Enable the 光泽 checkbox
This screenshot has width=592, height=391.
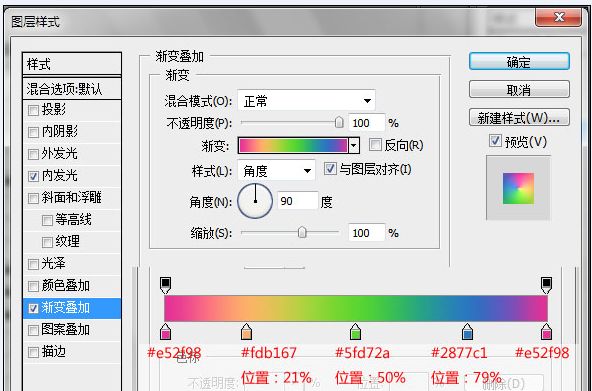click(x=33, y=264)
